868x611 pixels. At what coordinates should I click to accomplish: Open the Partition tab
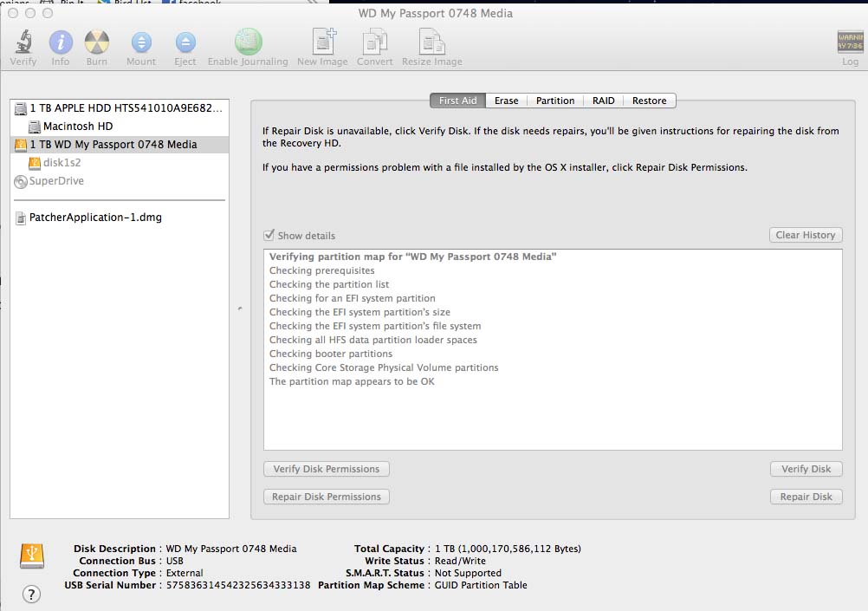555,101
